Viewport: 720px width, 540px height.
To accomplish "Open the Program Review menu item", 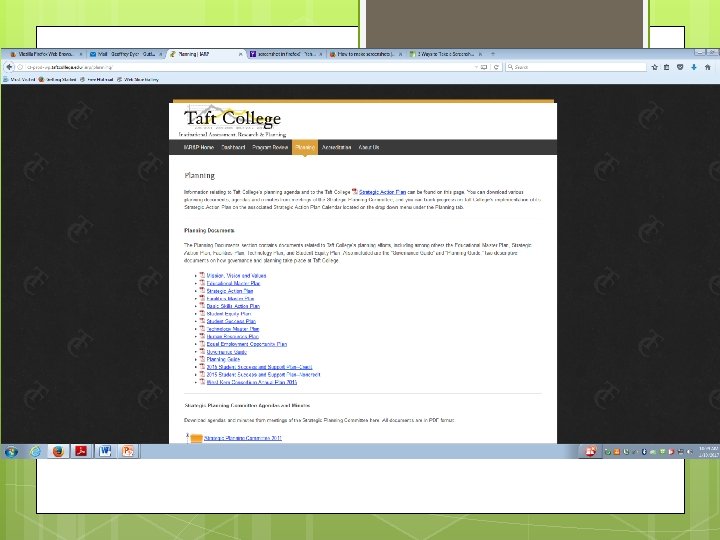I will tap(270, 147).
